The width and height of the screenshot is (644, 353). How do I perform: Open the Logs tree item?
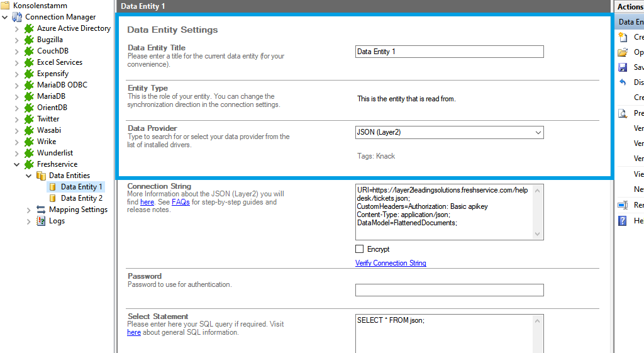click(57, 221)
